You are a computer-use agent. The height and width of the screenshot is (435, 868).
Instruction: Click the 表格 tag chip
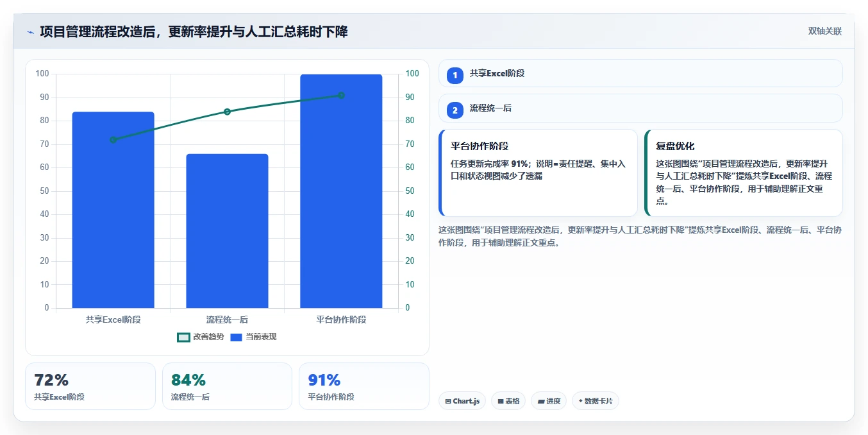pos(508,401)
